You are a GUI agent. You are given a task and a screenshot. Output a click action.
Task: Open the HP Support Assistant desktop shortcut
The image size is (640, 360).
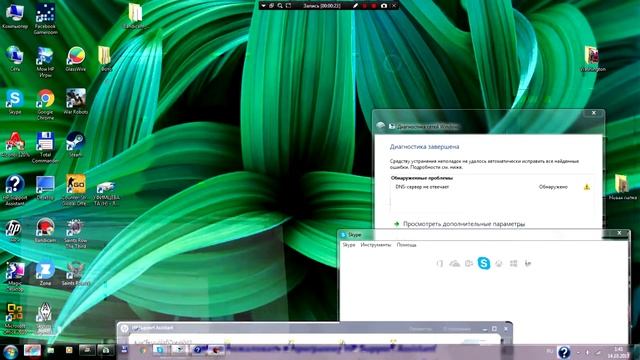pyautogui.click(x=15, y=190)
